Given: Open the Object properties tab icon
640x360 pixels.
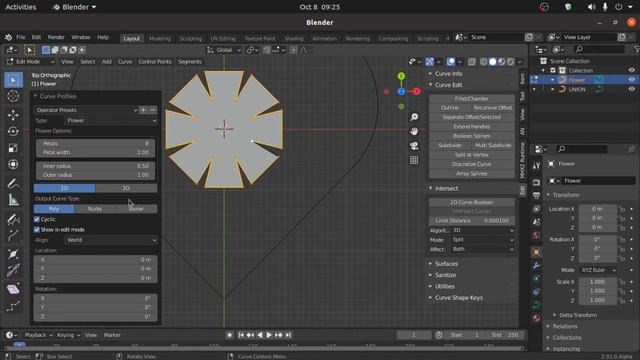Looking at the screenshot, I should (536, 252).
